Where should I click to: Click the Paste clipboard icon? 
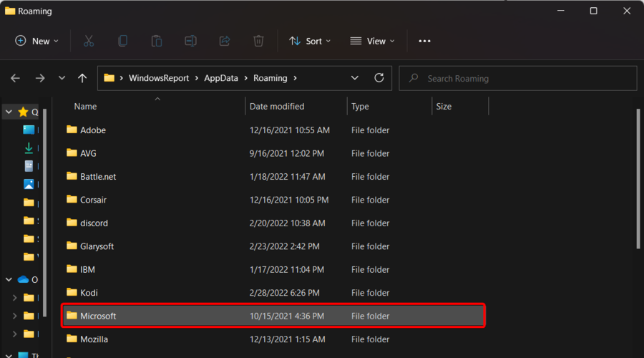tap(157, 41)
